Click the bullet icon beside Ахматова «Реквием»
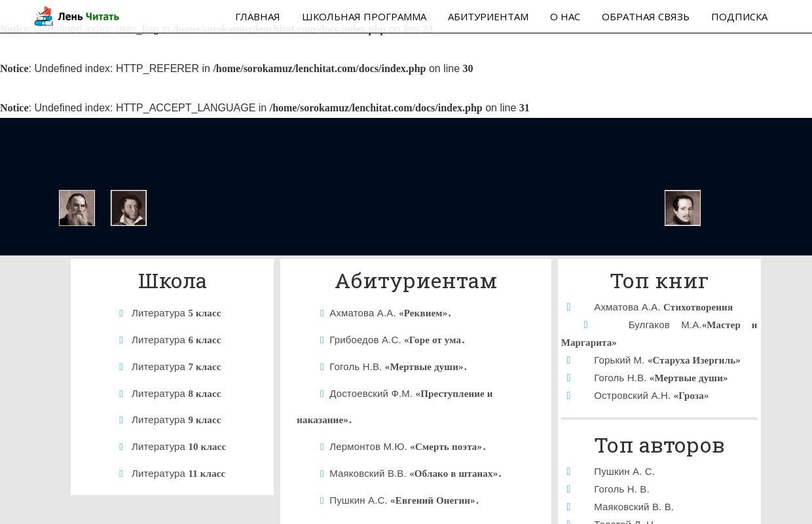Image resolution: width=812 pixels, height=524 pixels. tap(322, 313)
